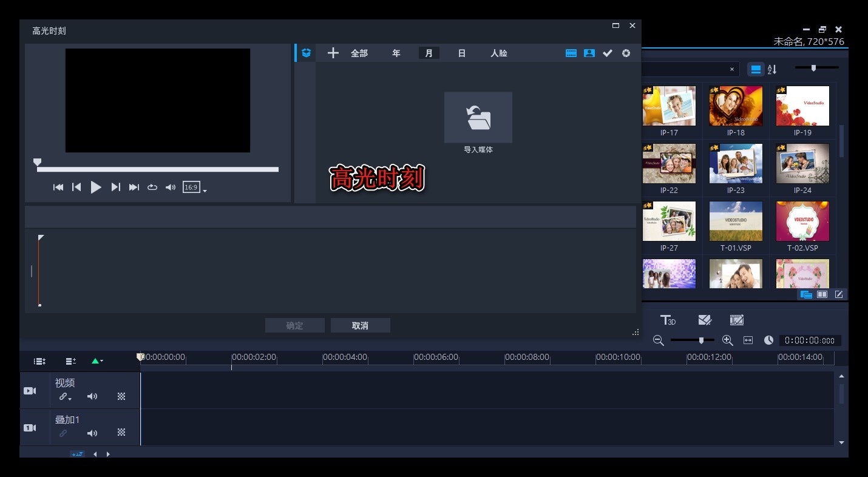868x477 pixels.
Task: Click the sort A-Z icon in library
Action: click(x=772, y=69)
